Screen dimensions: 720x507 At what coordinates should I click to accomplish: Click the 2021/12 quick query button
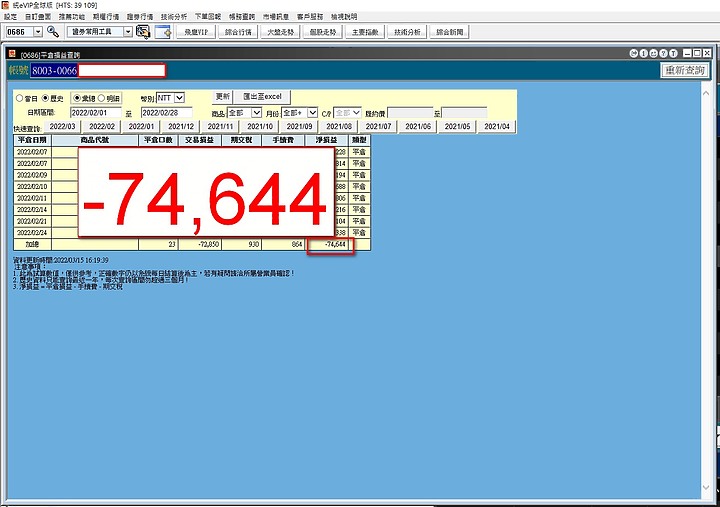click(181, 126)
